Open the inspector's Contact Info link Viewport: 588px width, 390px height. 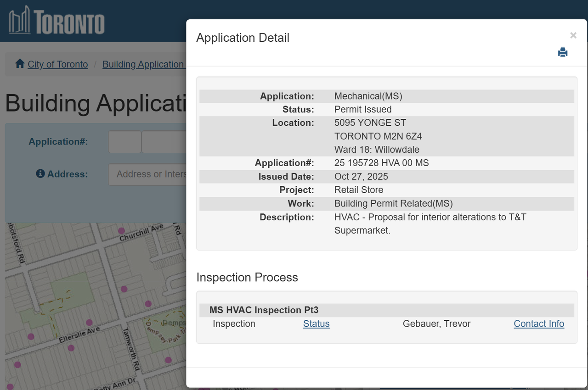point(538,324)
